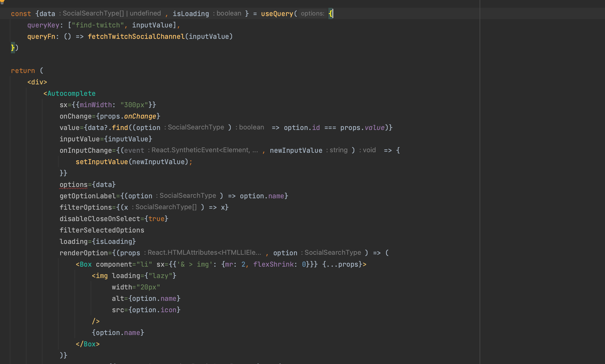Click the 'boolean' type hint after isLoading
This screenshot has width=605, height=364.
point(229,13)
